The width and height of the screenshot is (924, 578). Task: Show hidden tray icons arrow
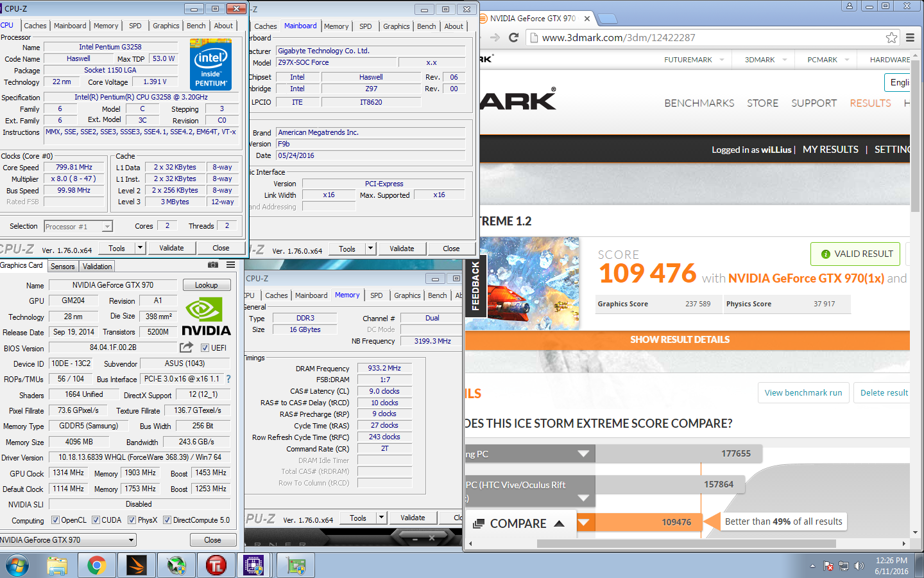(x=812, y=566)
